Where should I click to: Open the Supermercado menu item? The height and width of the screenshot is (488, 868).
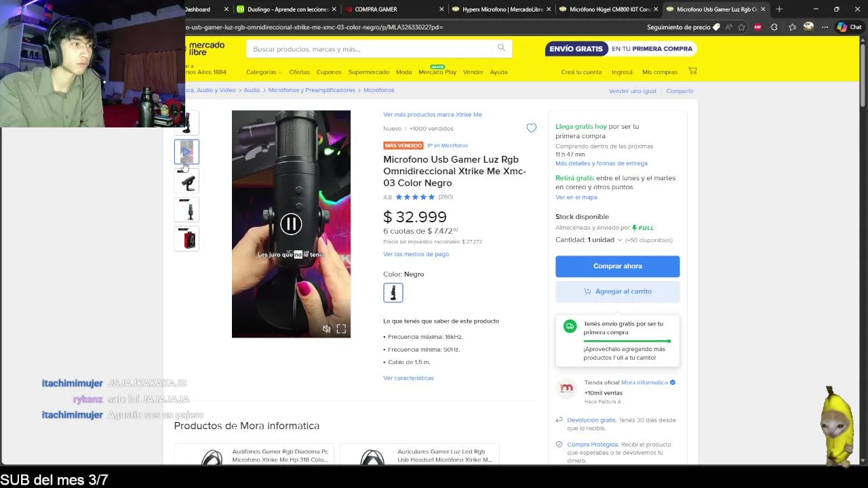368,72
